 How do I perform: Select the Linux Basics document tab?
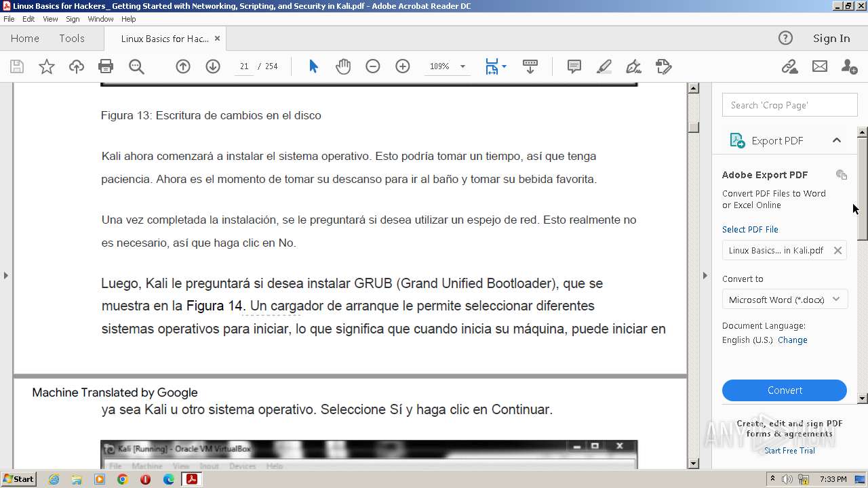coord(165,39)
